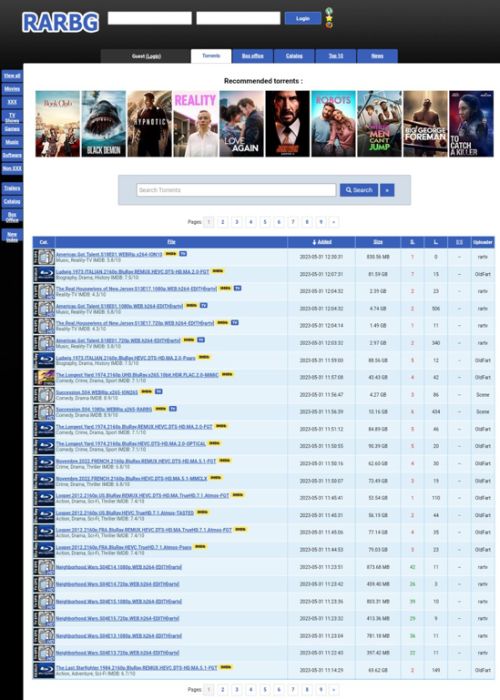Image resolution: width=500 pixels, height=700 pixels.
Task: Click Blu-ray icon of The Last Starfighter 1984 row
Action: [x=44, y=670]
